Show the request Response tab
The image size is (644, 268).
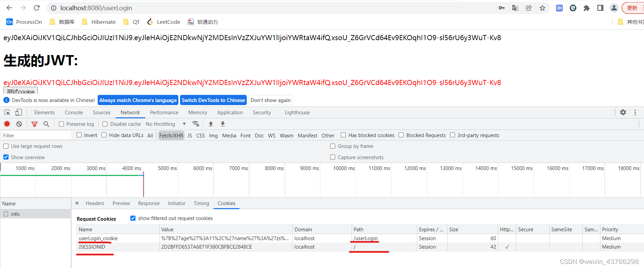[x=149, y=203]
